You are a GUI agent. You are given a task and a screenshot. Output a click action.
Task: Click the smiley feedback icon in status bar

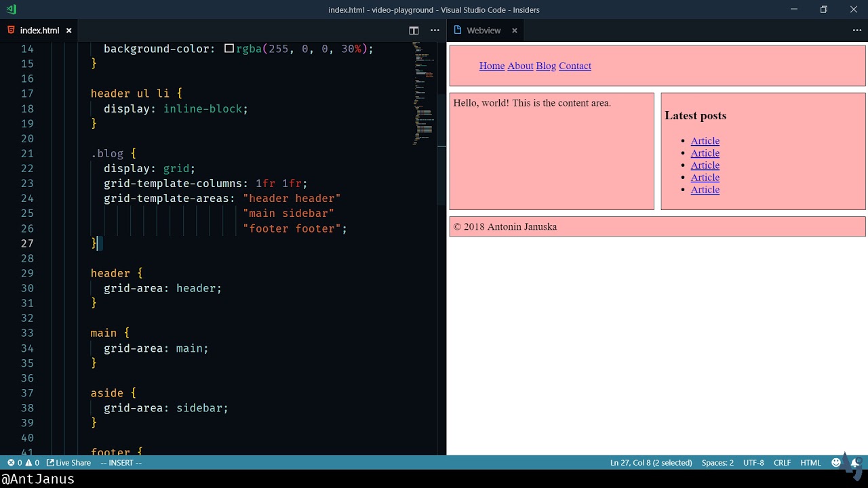click(x=836, y=463)
